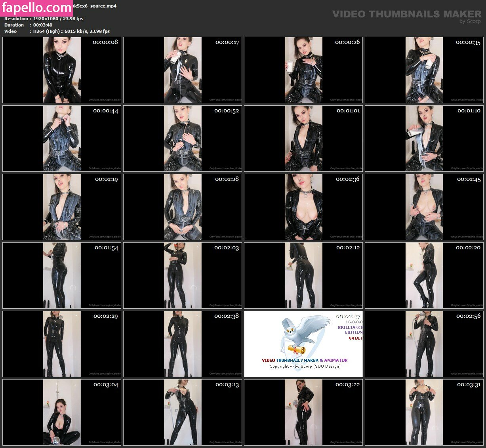This screenshot has height=448, width=486.
Task: Click the 00:03:13 timestamp label
Action: pyautogui.click(x=227, y=385)
